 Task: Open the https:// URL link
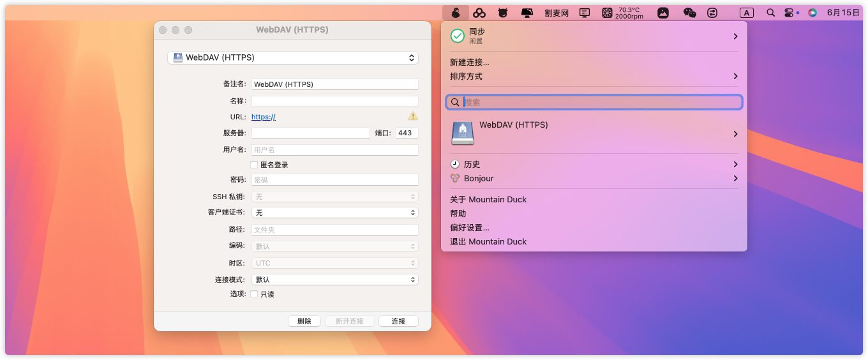click(264, 117)
